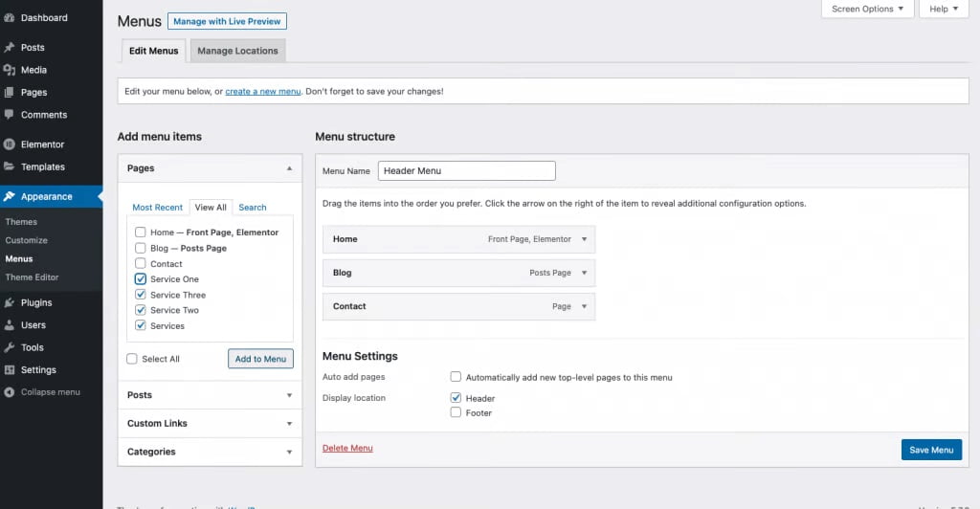Click the Save Menu button

pyautogui.click(x=931, y=450)
